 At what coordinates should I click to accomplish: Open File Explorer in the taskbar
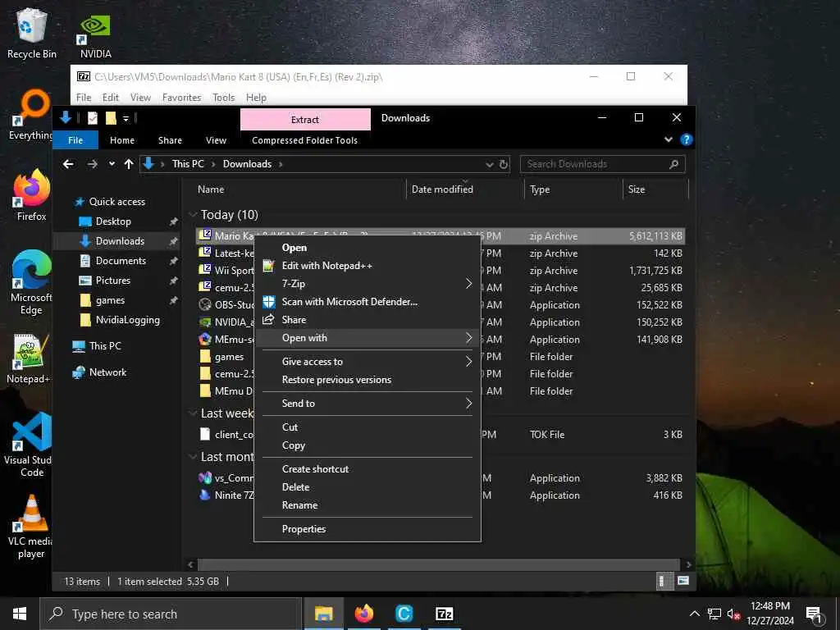click(323, 614)
